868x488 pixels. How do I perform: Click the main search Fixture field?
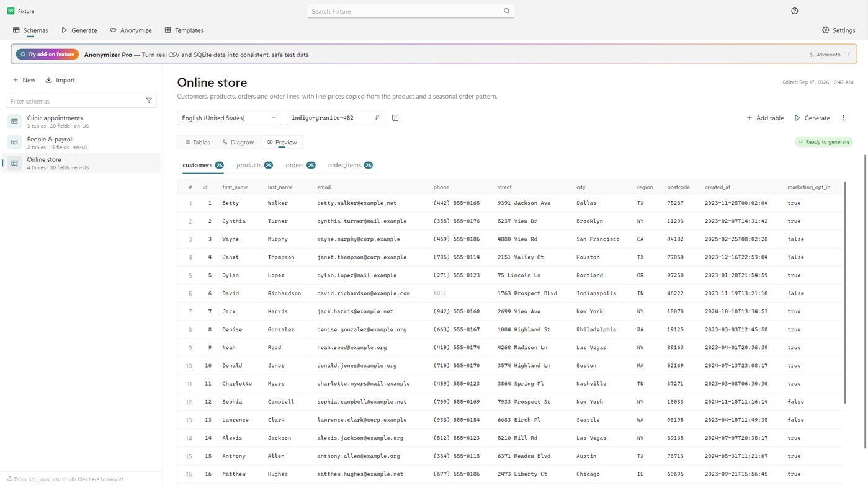click(411, 11)
